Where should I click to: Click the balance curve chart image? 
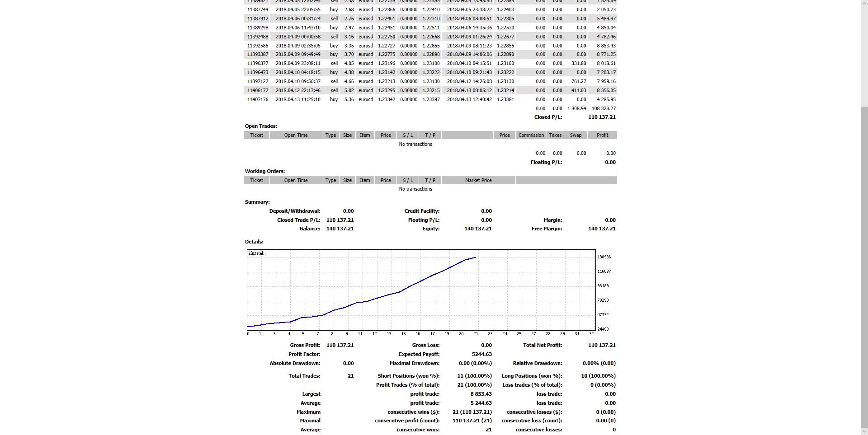429,292
